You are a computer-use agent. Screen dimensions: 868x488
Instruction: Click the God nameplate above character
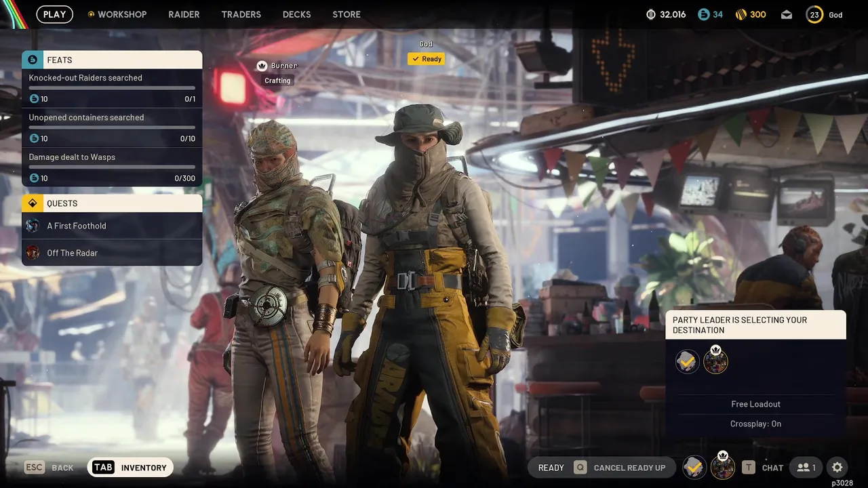(426, 44)
